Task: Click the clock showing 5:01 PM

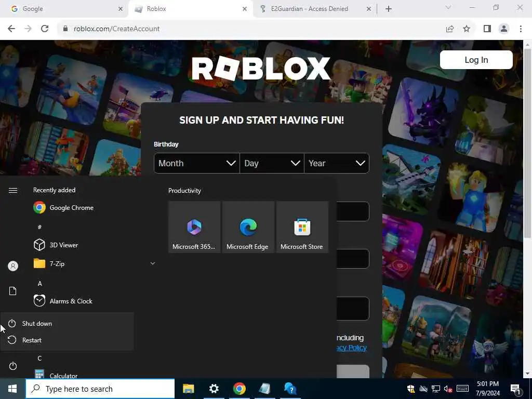Action: (487, 389)
